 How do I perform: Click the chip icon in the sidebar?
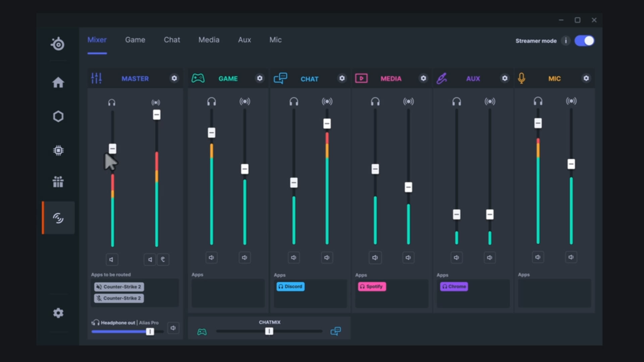point(58,150)
